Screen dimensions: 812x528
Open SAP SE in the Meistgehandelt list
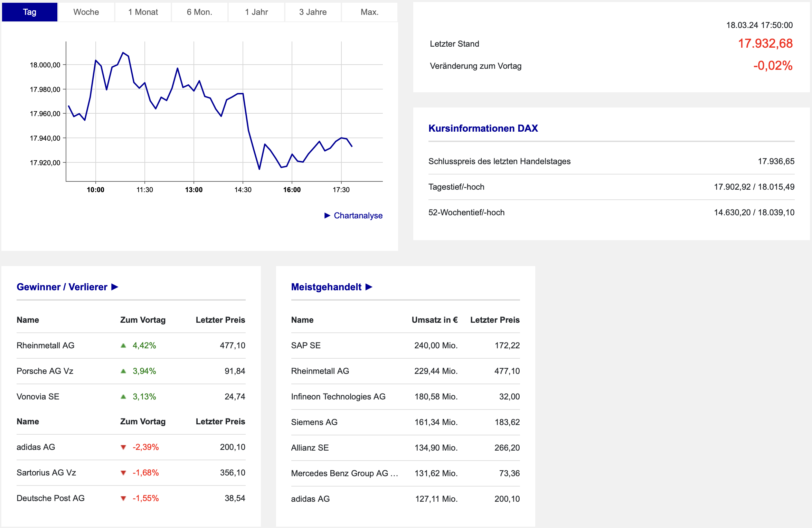click(306, 346)
